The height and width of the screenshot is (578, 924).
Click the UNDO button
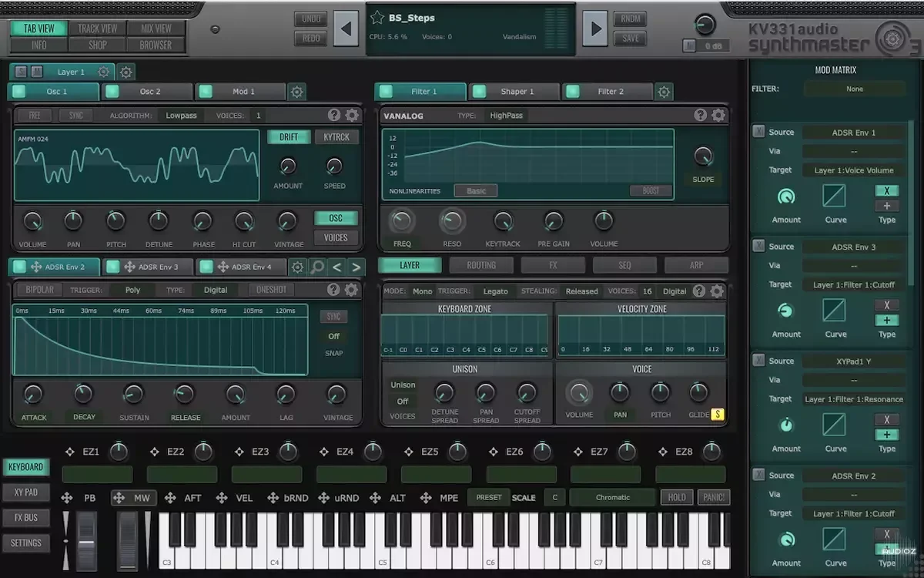310,18
